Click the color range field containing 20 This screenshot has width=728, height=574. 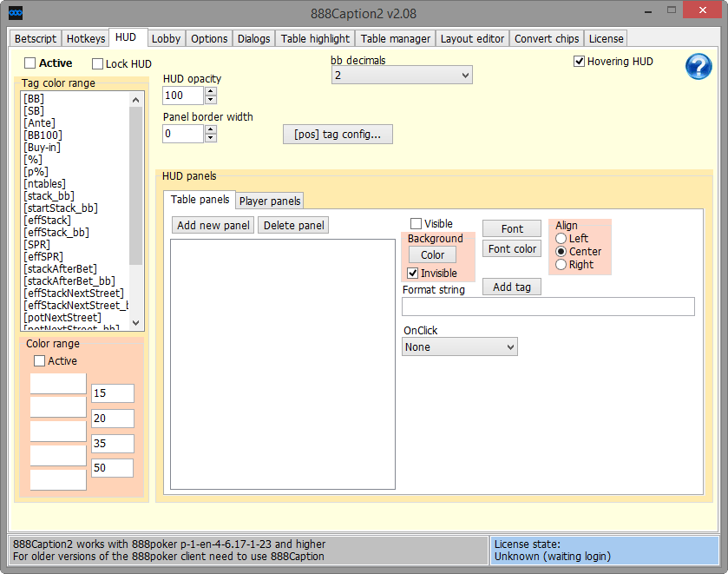[x=113, y=419]
